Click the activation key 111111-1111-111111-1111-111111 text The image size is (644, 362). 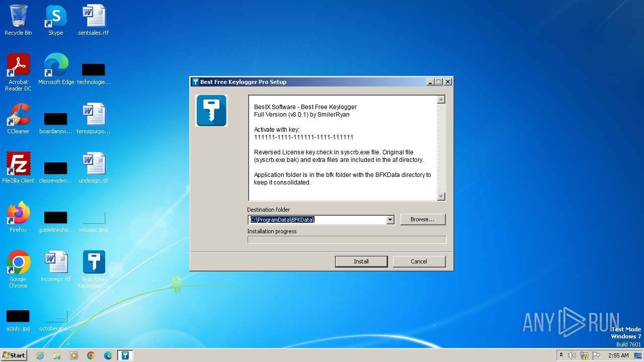click(x=303, y=137)
